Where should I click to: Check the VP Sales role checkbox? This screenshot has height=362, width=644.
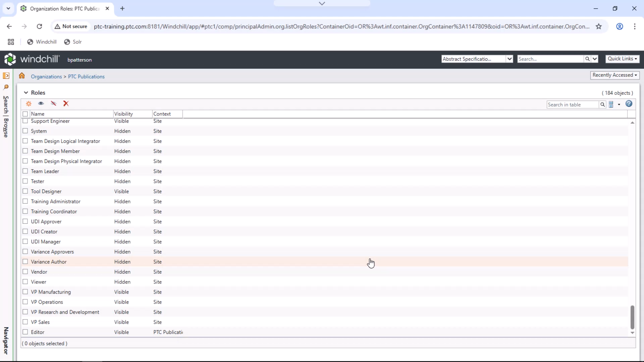point(25,322)
